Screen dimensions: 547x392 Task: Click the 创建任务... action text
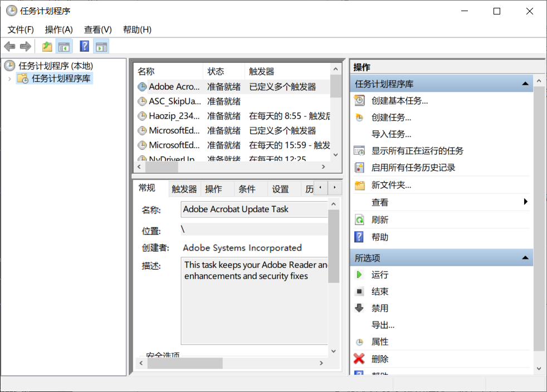(x=392, y=117)
